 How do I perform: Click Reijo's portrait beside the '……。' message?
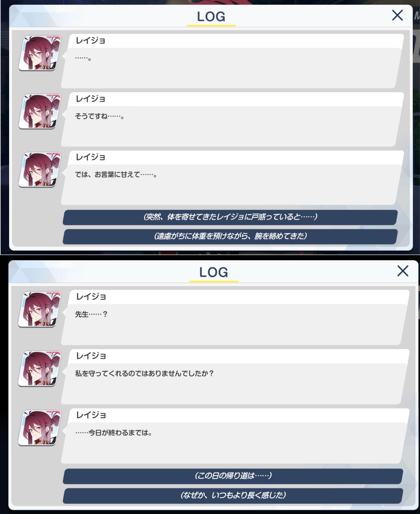click(x=40, y=53)
